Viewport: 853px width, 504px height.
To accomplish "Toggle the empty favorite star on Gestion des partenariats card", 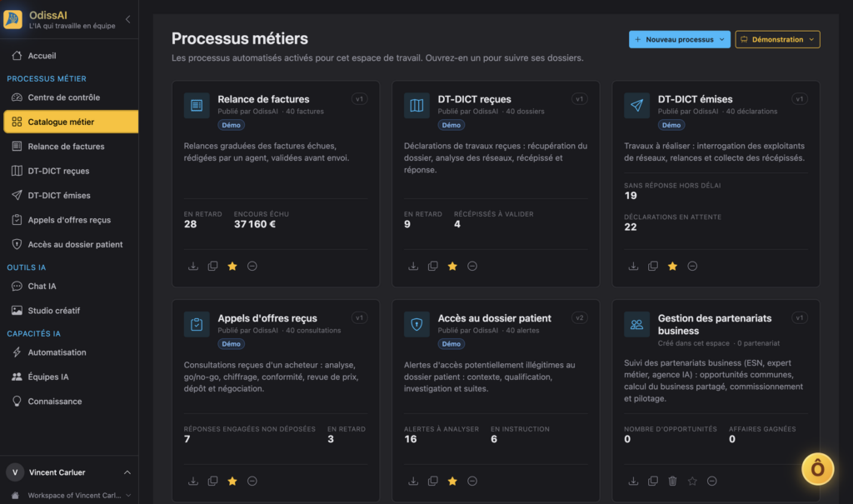I will [692, 482].
